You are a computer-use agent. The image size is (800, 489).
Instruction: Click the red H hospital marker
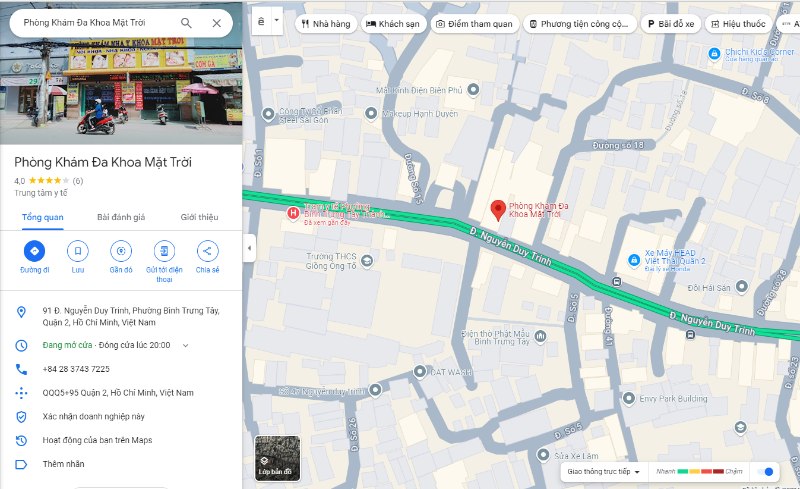point(293,213)
